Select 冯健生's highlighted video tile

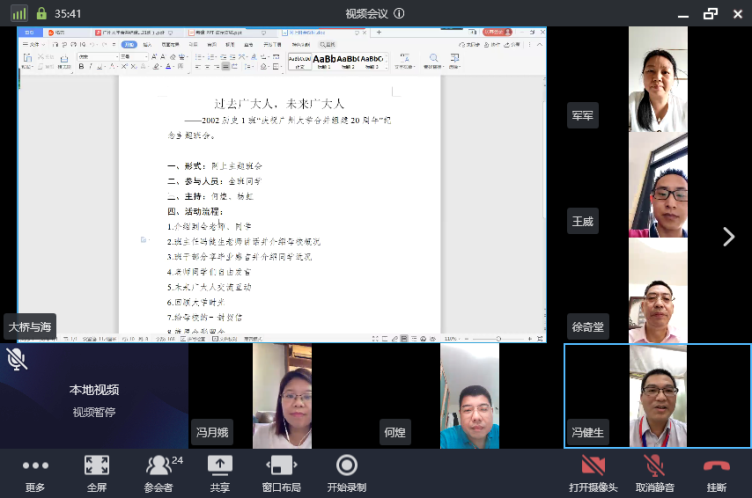coord(658,396)
